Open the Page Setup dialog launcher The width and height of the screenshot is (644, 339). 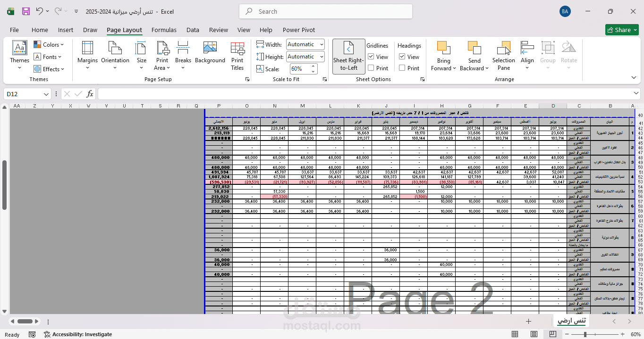click(x=247, y=80)
